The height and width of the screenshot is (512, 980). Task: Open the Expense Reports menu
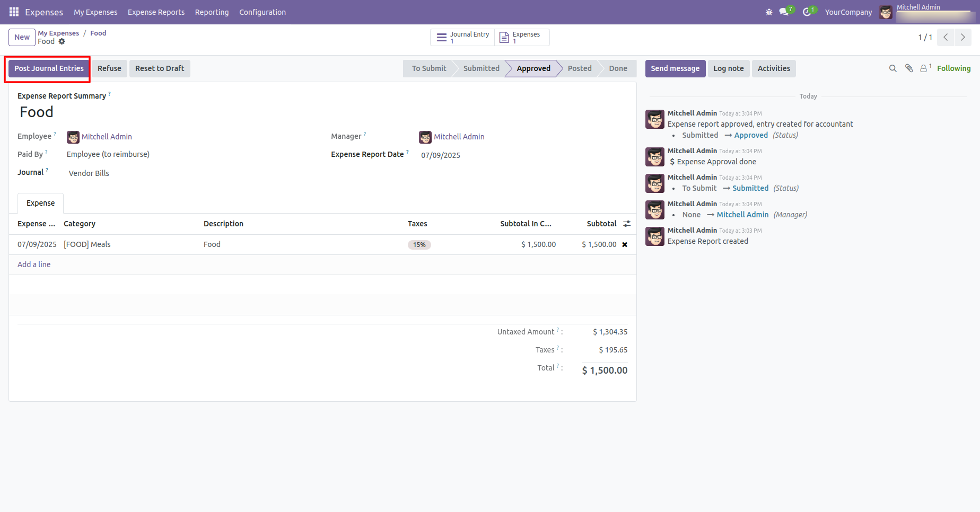(156, 12)
